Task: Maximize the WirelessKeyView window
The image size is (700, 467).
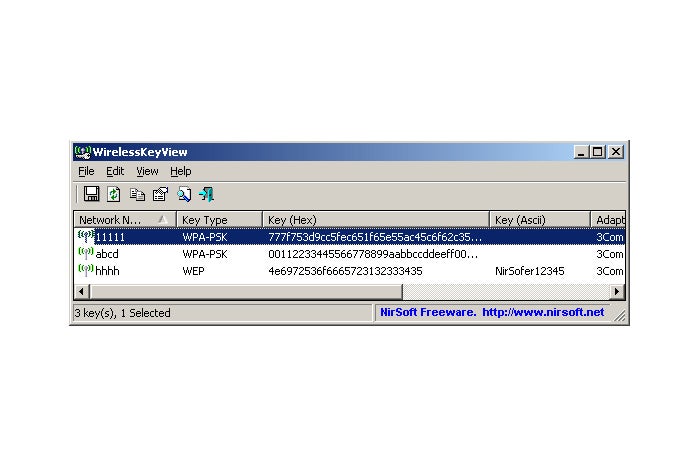Action: pos(597,152)
